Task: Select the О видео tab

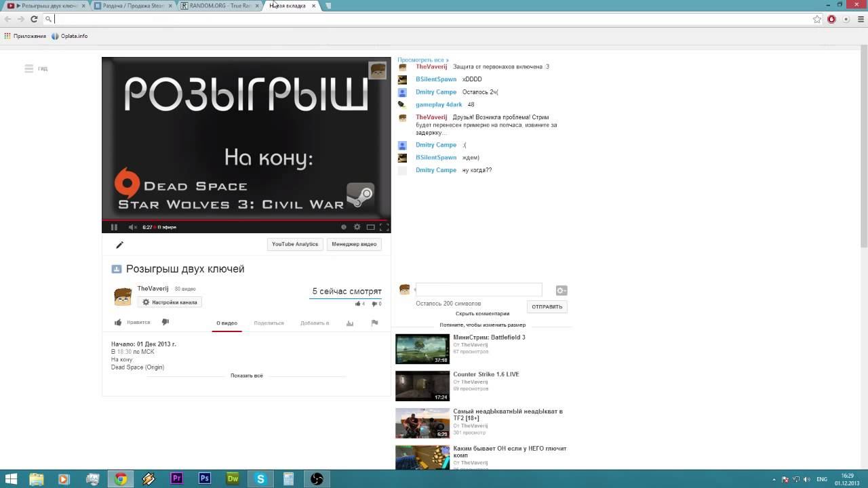Action: [226, 323]
